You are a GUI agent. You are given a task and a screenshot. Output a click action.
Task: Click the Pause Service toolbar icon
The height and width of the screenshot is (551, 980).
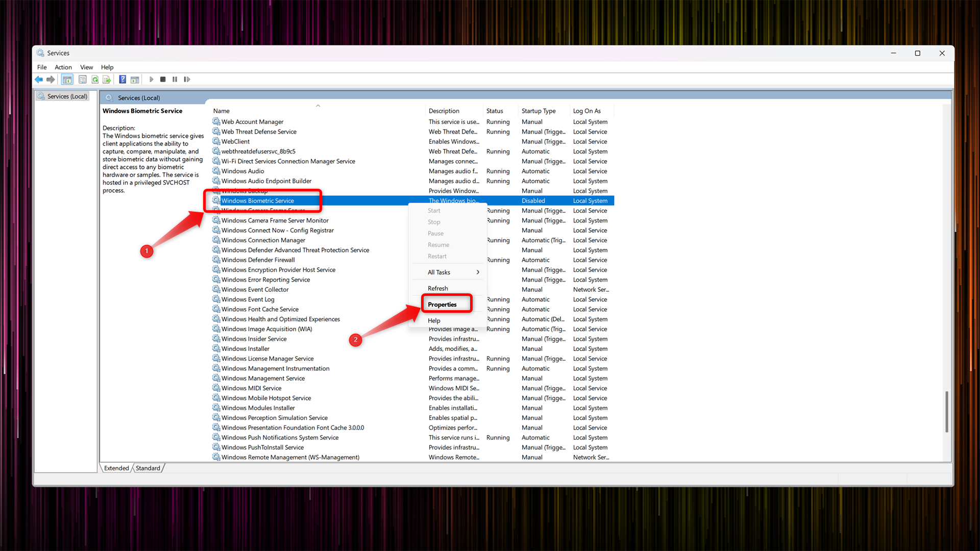175,80
